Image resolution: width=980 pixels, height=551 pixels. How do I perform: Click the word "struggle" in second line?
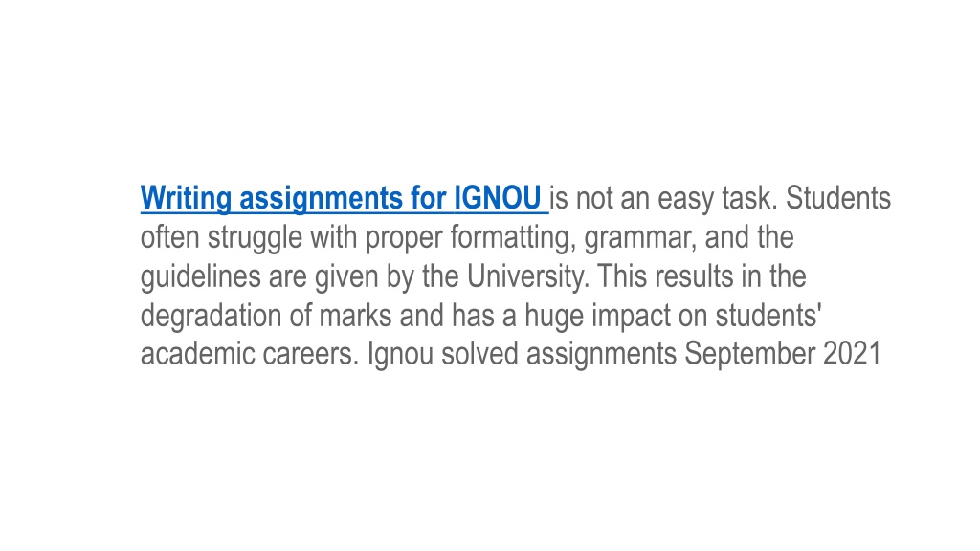(255, 238)
